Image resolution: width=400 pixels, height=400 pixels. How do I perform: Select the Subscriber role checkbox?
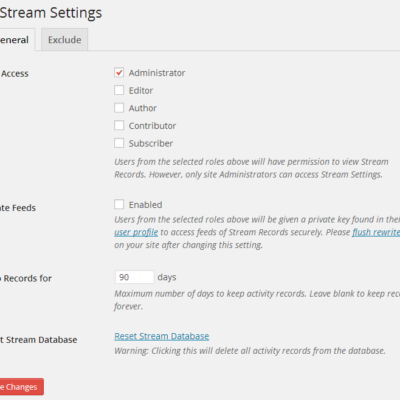pos(119,143)
